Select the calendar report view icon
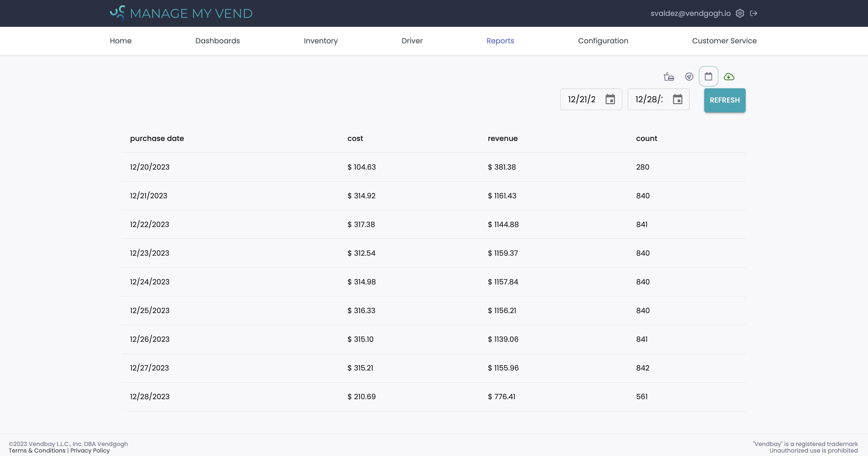Image resolution: width=868 pixels, height=456 pixels. 709,76
